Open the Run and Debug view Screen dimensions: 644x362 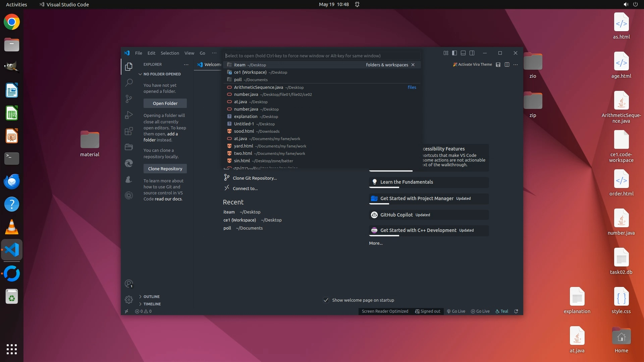click(129, 115)
